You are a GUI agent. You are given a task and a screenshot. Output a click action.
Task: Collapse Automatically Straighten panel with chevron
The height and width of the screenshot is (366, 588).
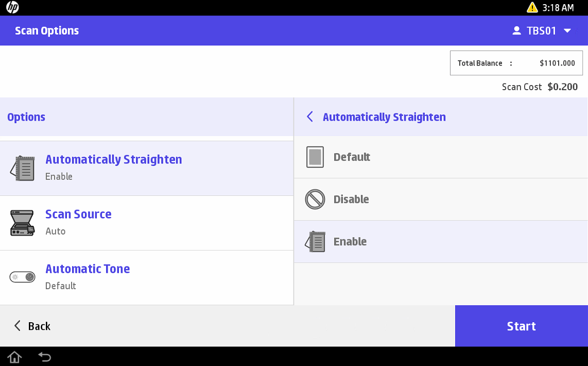coord(310,117)
